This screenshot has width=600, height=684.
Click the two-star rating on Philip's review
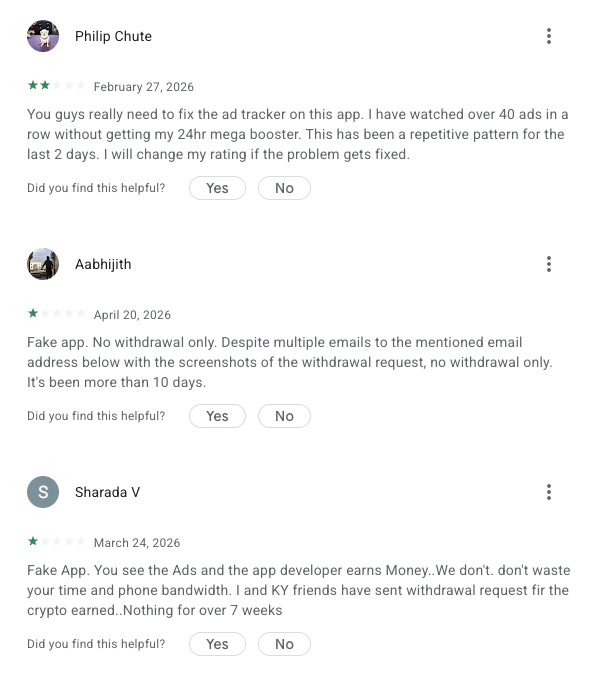pos(57,87)
